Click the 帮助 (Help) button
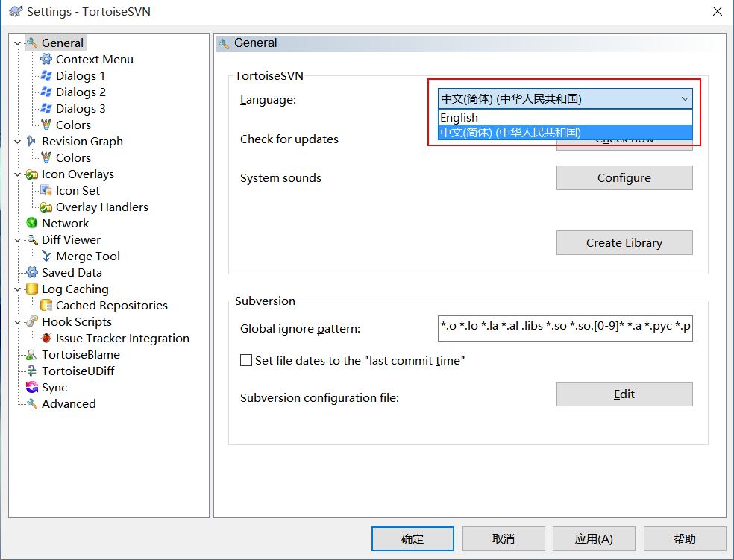The height and width of the screenshot is (560, 734). tap(684, 538)
